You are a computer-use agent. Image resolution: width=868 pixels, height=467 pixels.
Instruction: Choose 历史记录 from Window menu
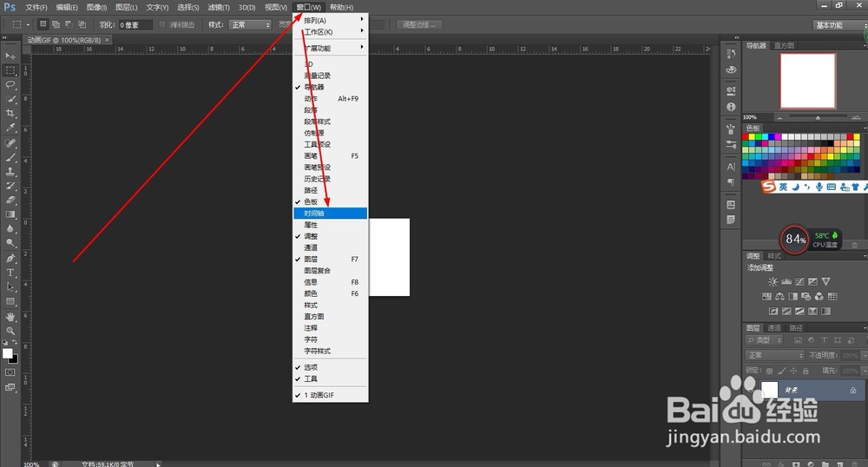[x=331, y=179]
